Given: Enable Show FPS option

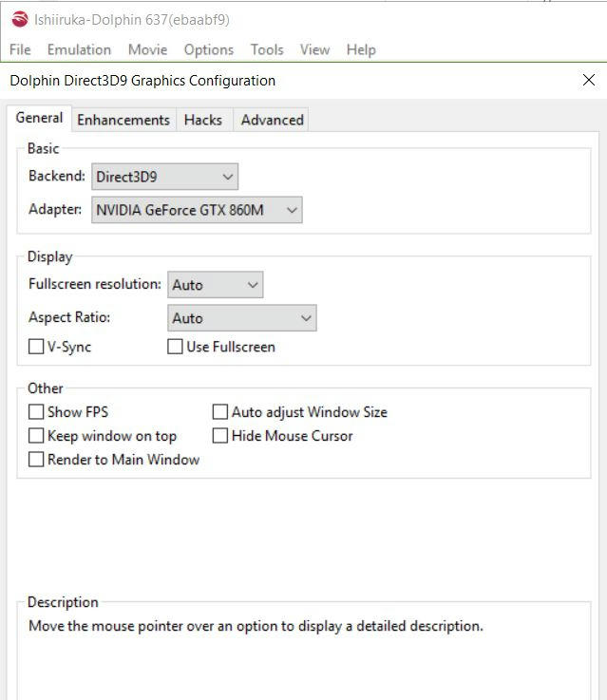Looking at the screenshot, I should (x=37, y=412).
